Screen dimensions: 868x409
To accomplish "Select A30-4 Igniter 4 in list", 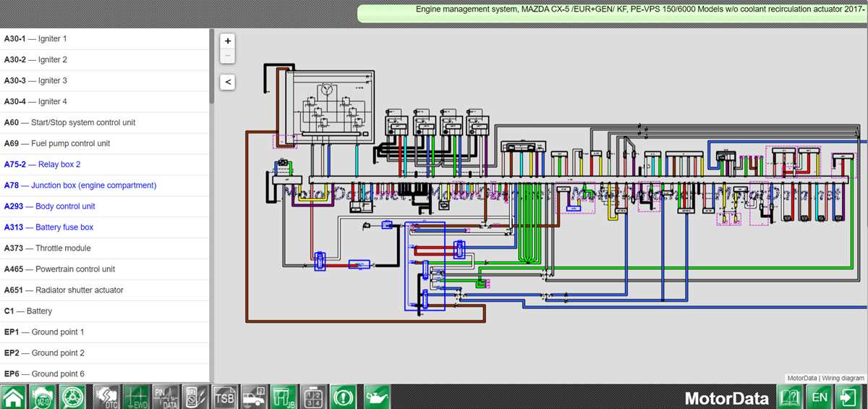I will click(104, 102).
